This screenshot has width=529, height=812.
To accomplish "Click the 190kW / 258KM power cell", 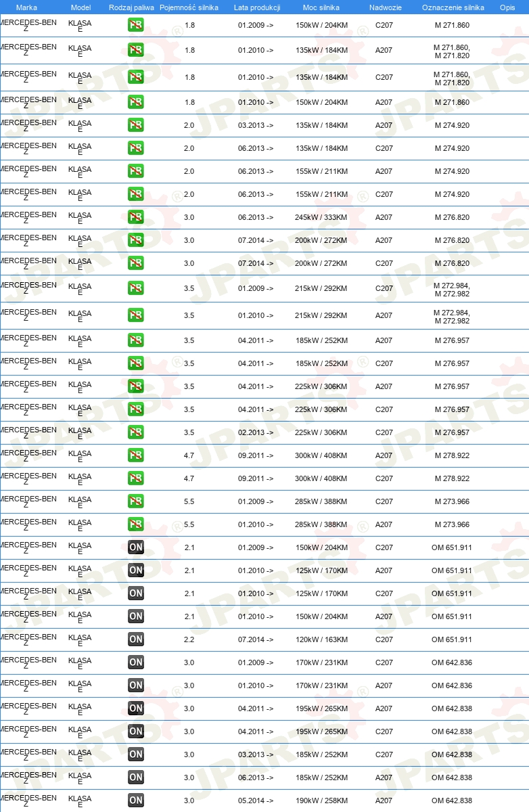I will pyautogui.click(x=321, y=800).
